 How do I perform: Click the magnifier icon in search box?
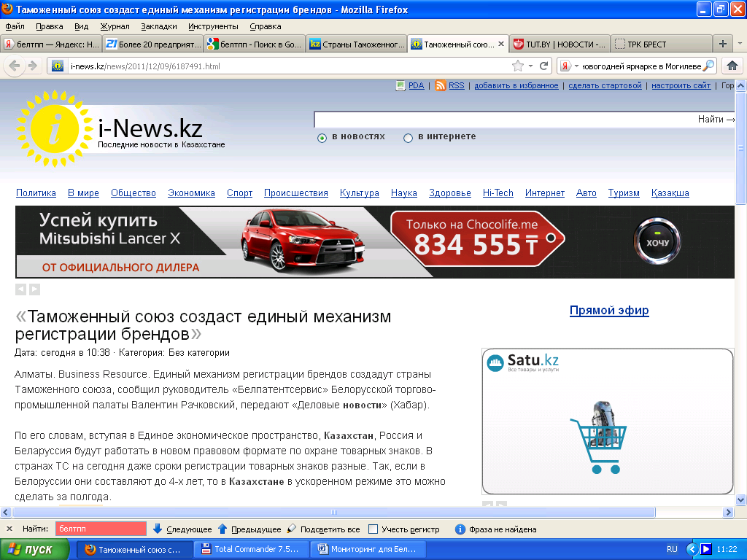click(x=708, y=66)
